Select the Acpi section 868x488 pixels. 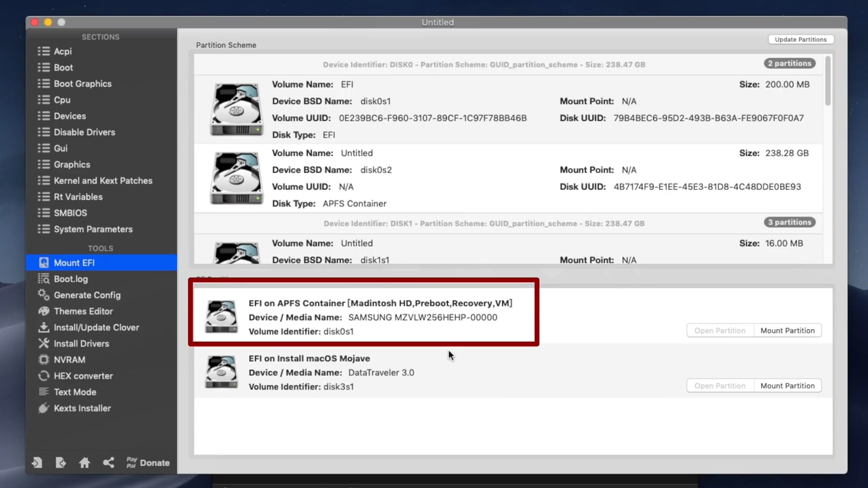click(62, 52)
